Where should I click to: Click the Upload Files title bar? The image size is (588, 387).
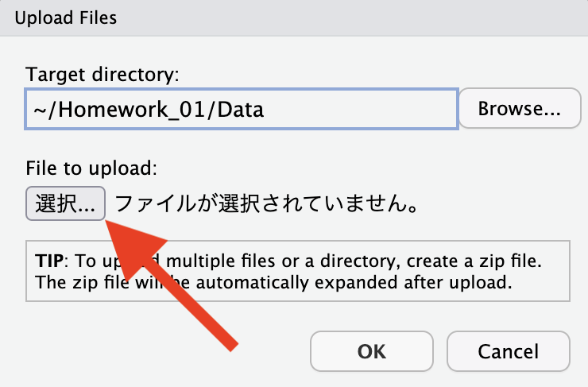pos(294,18)
